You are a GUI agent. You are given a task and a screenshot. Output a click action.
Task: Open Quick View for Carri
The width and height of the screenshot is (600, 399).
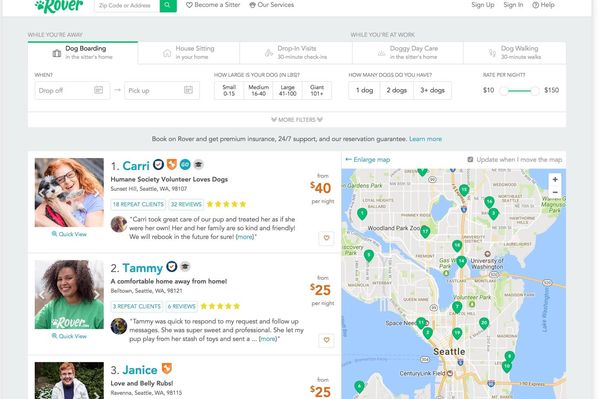point(69,234)
